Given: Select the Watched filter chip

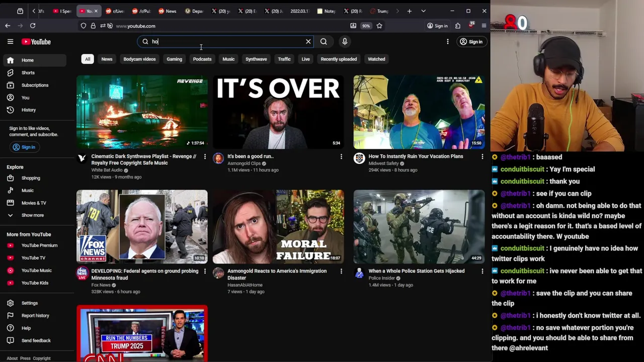Looking at the screenshot, I should pyautogui.click(x=376, y=59).
